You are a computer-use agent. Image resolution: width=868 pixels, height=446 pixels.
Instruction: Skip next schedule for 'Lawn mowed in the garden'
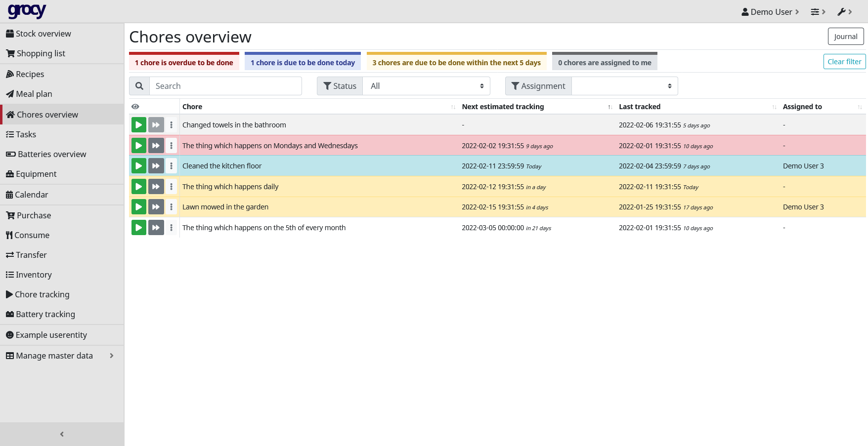point(156,207)
